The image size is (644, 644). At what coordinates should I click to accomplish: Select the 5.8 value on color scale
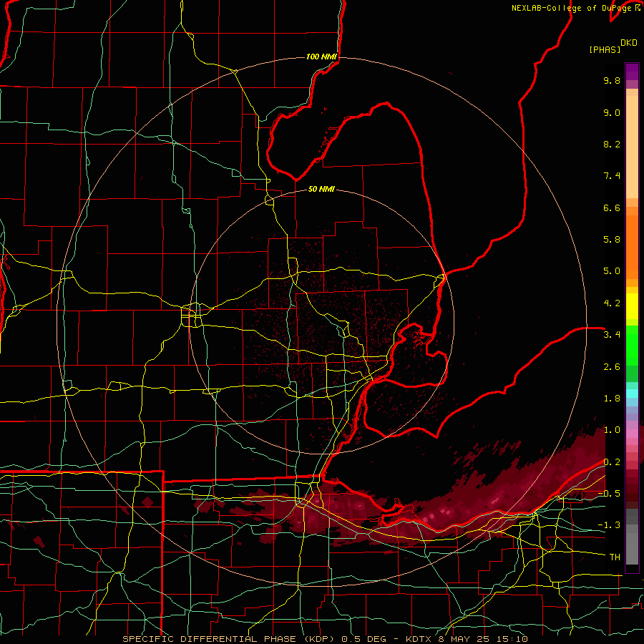tap(612, 240)
